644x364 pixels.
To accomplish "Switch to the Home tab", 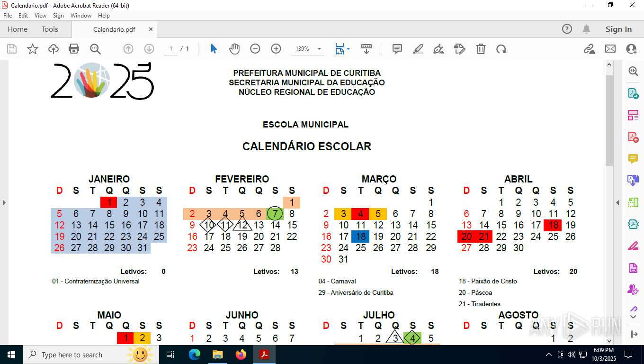I will (x=18, y=29).
